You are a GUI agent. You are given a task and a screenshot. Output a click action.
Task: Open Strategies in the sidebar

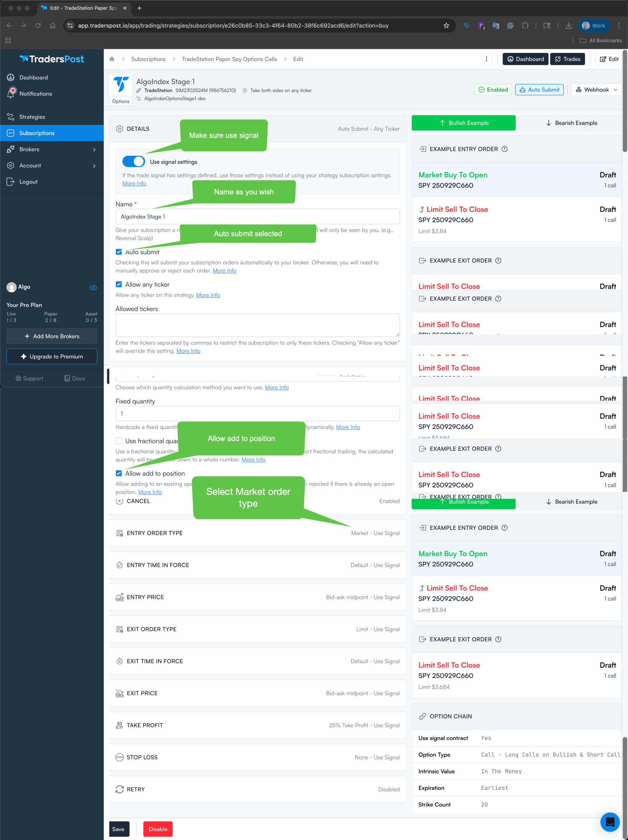click(x=32, y=117)
